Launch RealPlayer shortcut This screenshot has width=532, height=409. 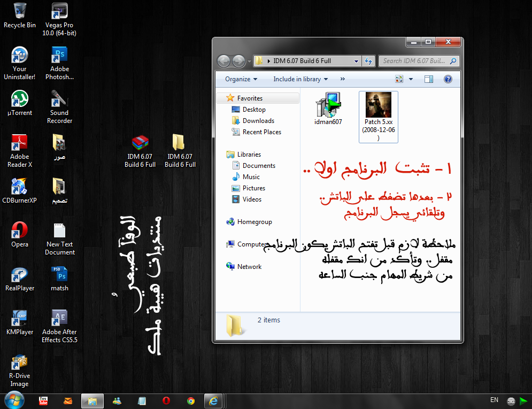coord(20,279)
